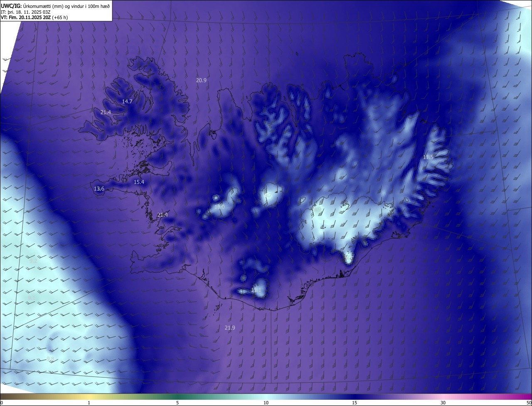Click the '15' tick label on the colorbar
532x406 pixels.
(355, 403)
